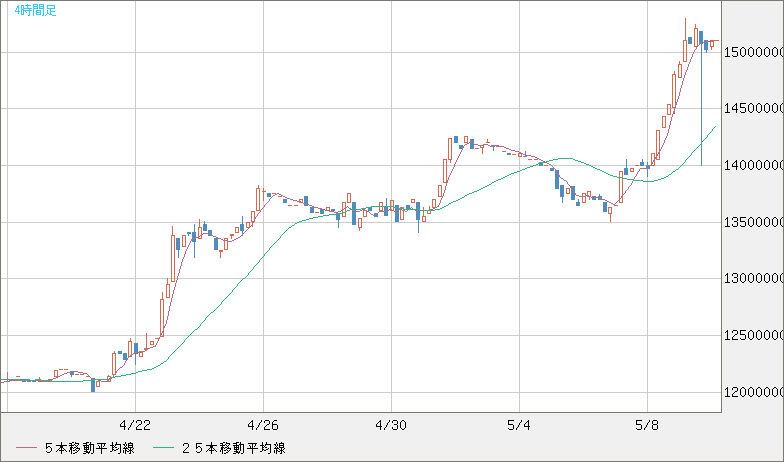Click the 14000000 price axis label
This screenshot has width=784, height=462.
point(754,166)
